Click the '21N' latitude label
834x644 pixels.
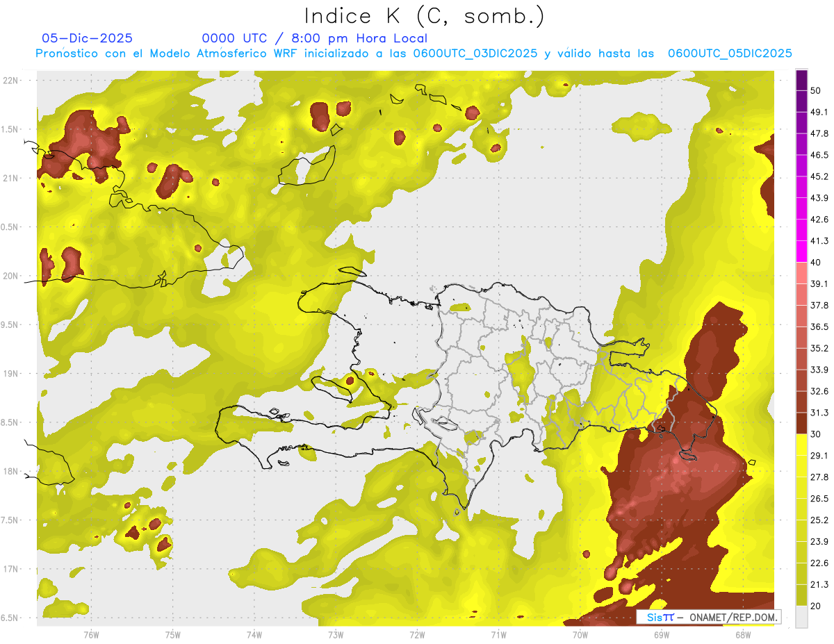11,178
